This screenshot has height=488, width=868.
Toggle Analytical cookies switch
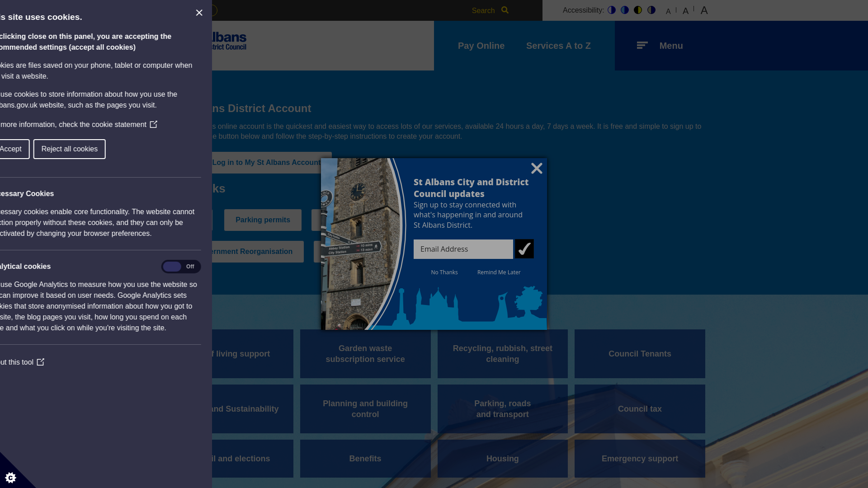(181, 267)
